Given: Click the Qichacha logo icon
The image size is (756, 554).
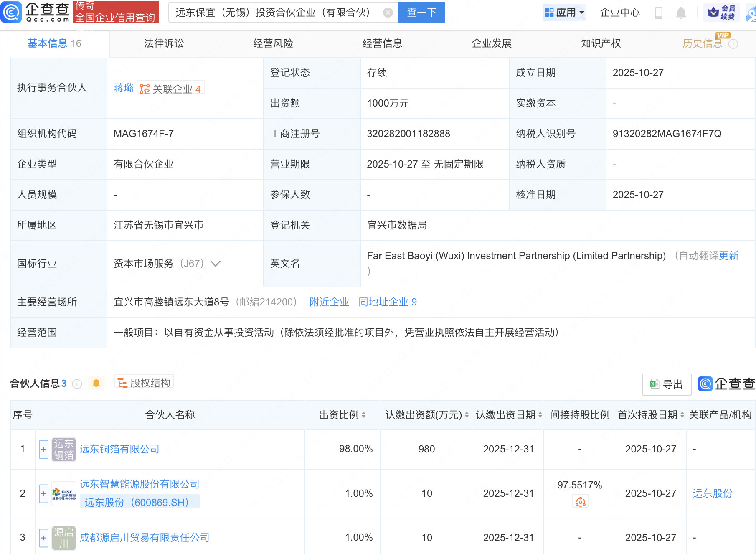Looking at the screenshot, I should 11,12.
